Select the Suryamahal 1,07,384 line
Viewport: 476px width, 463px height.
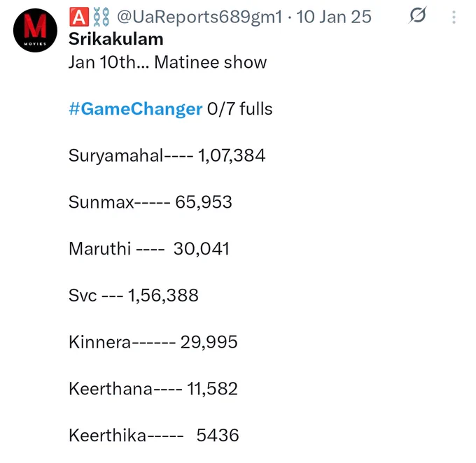click(167, 156)
